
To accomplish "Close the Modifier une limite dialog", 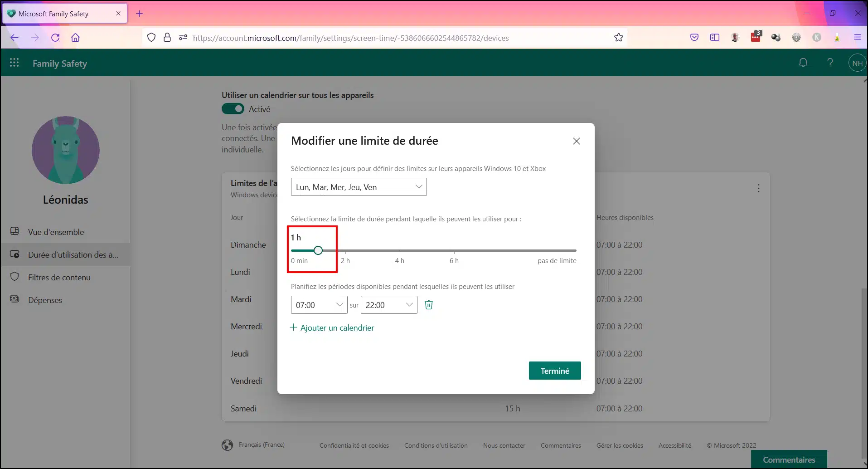I will (x=577, y=141).
